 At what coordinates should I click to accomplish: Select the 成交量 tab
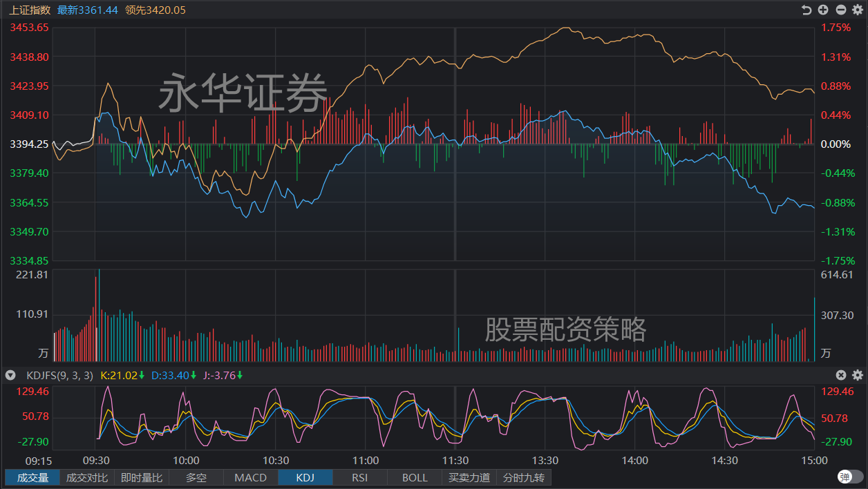[x=32, y=477]
